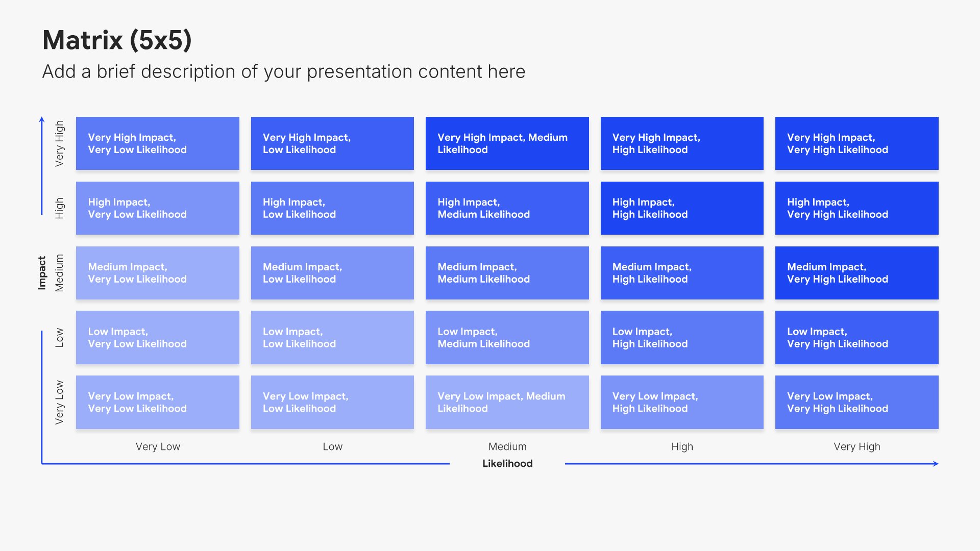Image resolution: width=980 pixels, height=551 pixels.
Task: Select the 'High Impact, High Likelihood' cell
Action: 682,208
